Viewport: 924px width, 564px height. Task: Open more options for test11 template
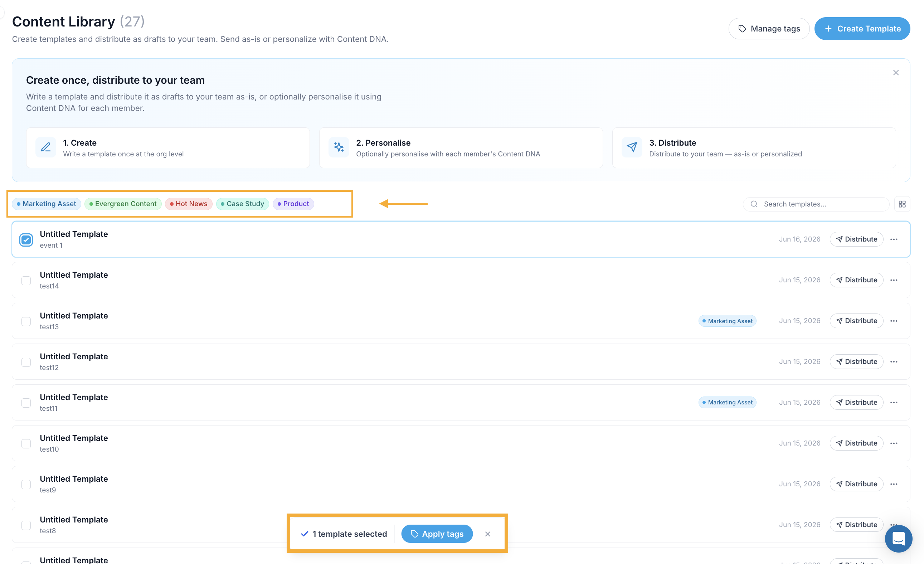click(x=894, y=402)
